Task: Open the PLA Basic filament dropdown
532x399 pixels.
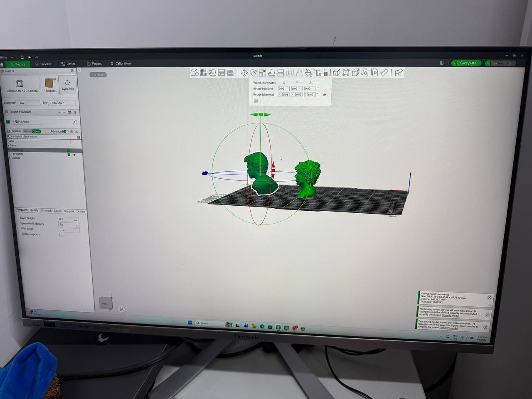Action: tap(42, 122)
